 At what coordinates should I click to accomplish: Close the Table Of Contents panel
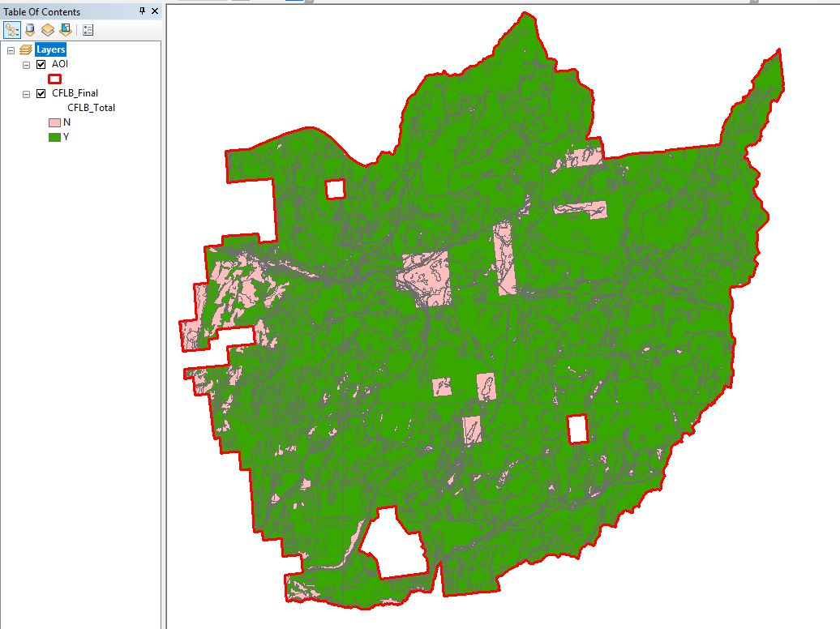(x=155, y=11)
